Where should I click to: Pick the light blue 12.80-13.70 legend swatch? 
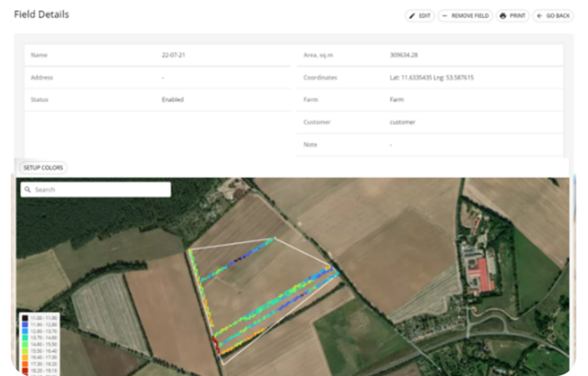click(24, 331)
